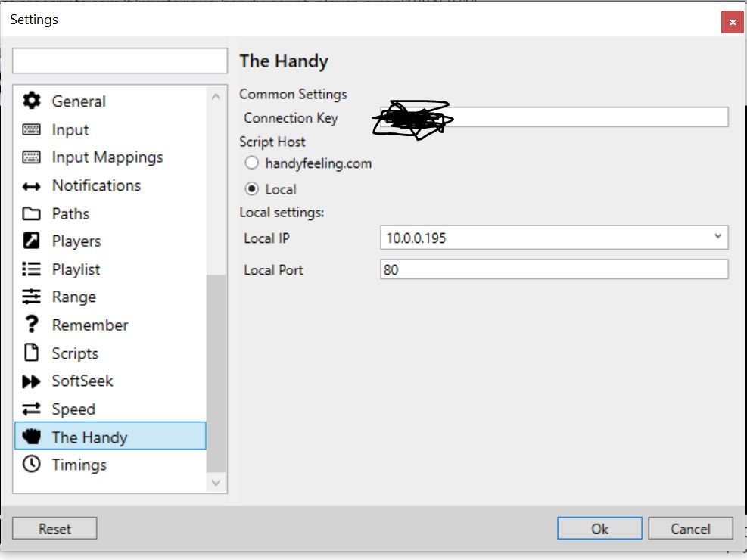The width and height of the screenshot is (747, 560).
Task: Click the Input keyboard icon
Action: [x=32, y=129]
